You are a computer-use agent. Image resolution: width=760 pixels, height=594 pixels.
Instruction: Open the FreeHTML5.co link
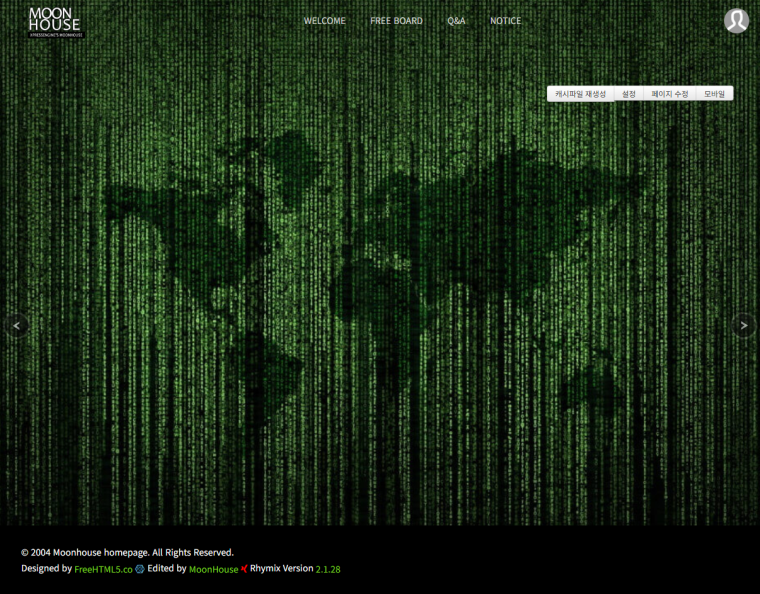coord(103,569)
